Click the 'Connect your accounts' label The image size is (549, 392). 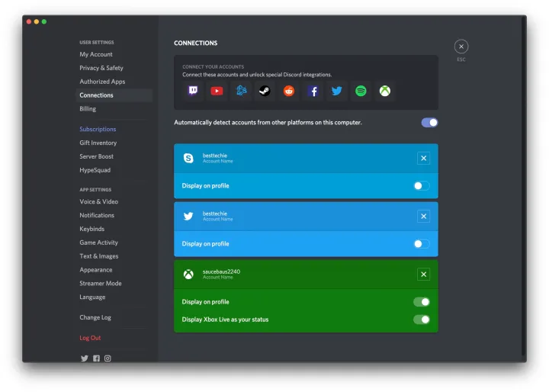coord(213,66)
